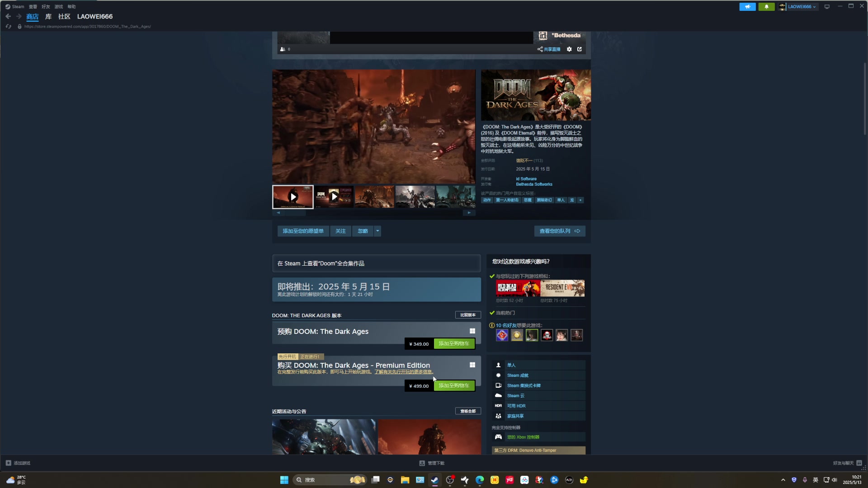Click the 可用 HDR feature row
The image size is (868, 488).
538,406
